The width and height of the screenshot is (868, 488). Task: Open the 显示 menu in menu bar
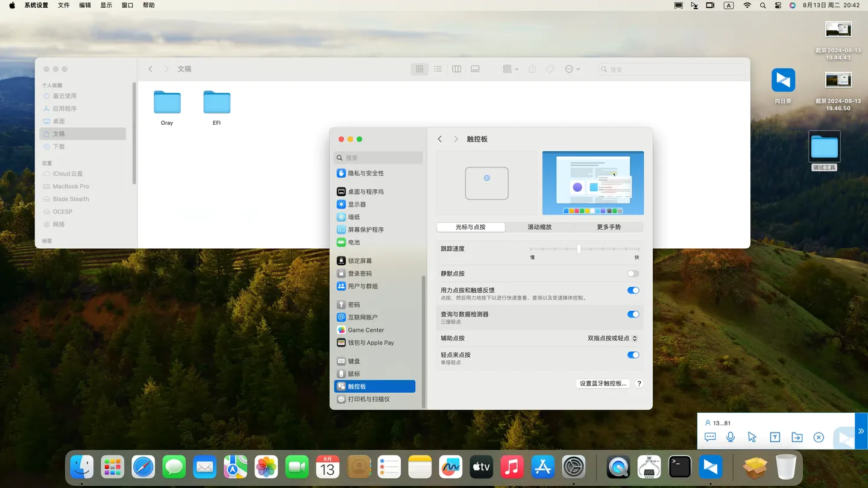click(x=106, y=5)
